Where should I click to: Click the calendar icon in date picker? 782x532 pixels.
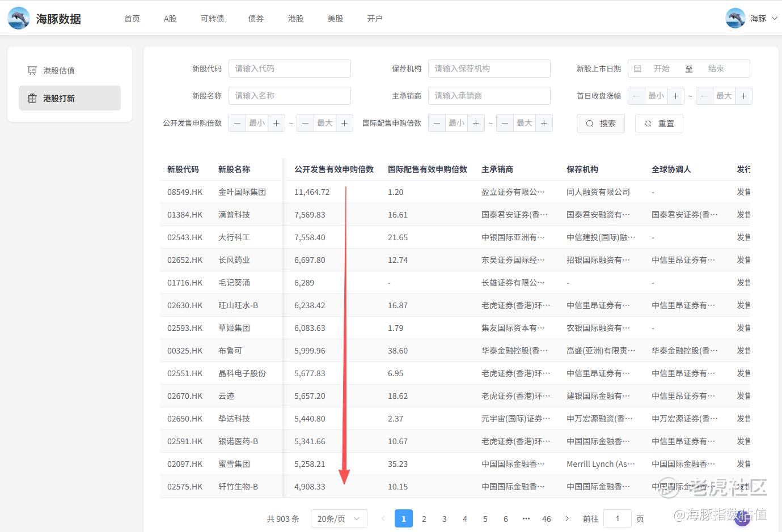click(x=637, y=69)
